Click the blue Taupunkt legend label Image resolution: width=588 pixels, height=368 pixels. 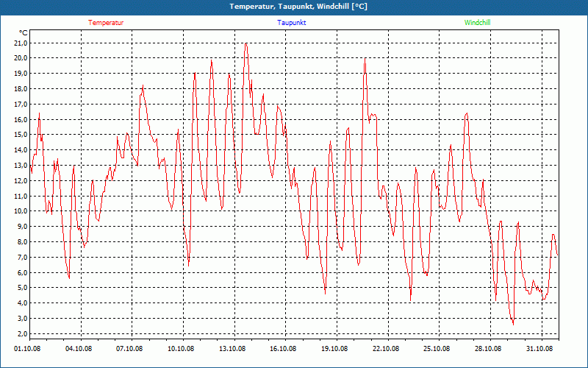point(291,23)
